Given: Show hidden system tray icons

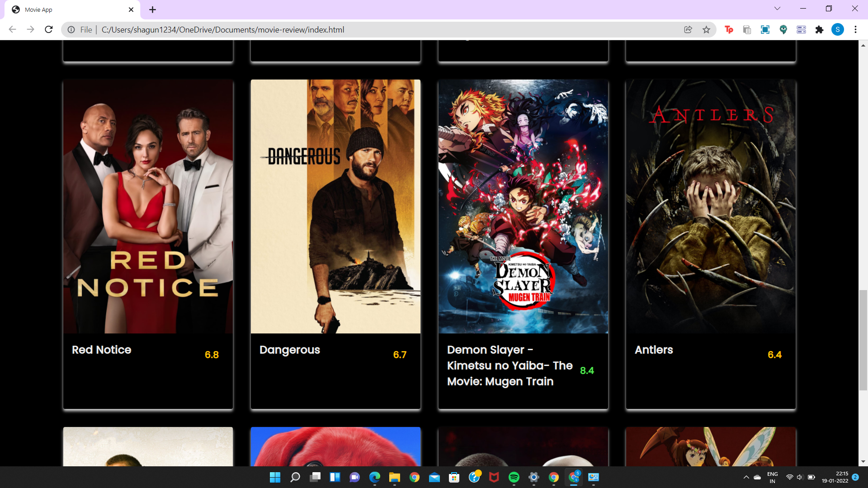Looking at the screenshot, I should [x=746, y=477].
